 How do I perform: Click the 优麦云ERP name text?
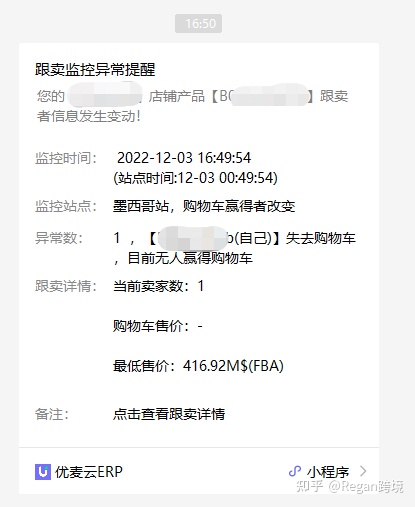point(89,472)
